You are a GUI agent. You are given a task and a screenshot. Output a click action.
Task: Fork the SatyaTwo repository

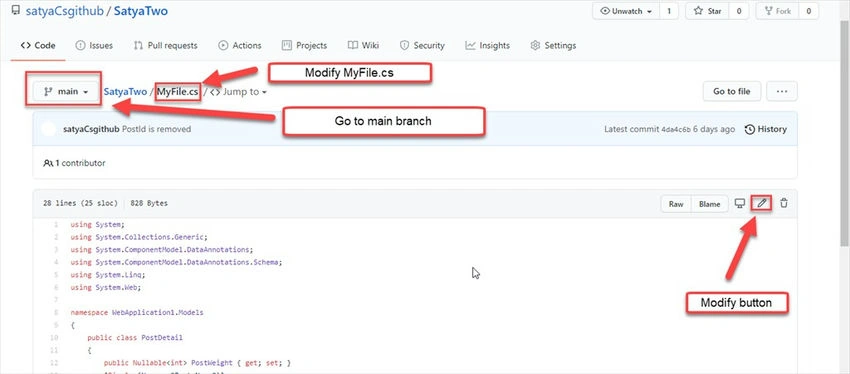pyautogui.click(x=777, y=11)
